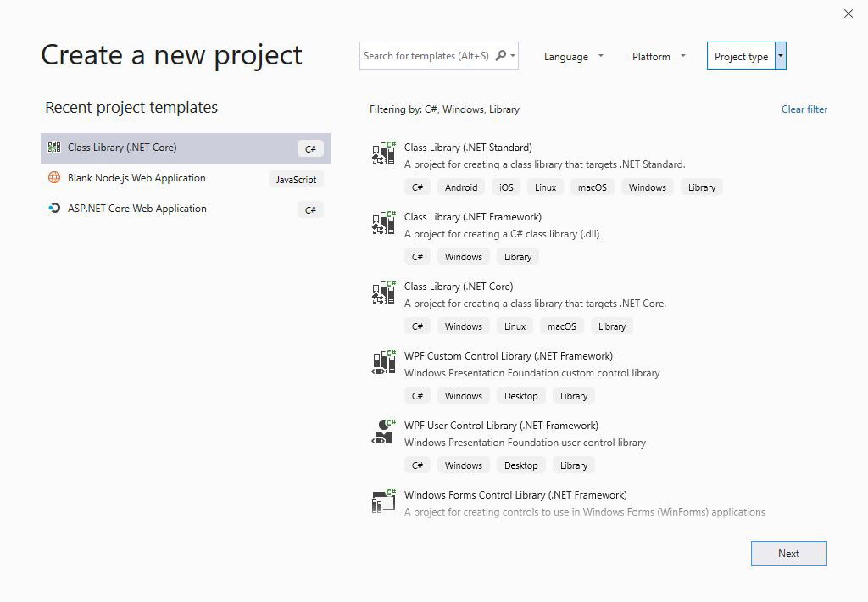Click the globe icon beside Blank Node.js Web Application
Image resolution: width=868 pixels, height=602 pixels.
click(x=53, y=178)
